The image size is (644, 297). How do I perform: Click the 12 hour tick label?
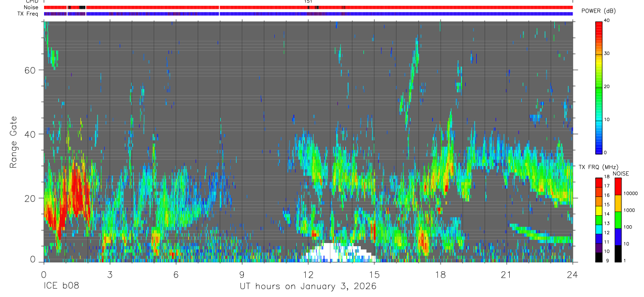[308, 274]
